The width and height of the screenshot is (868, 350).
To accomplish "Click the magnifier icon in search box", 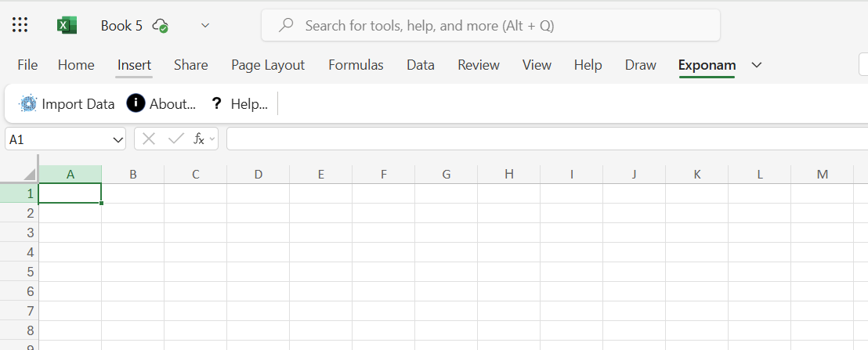I will 286,25.
